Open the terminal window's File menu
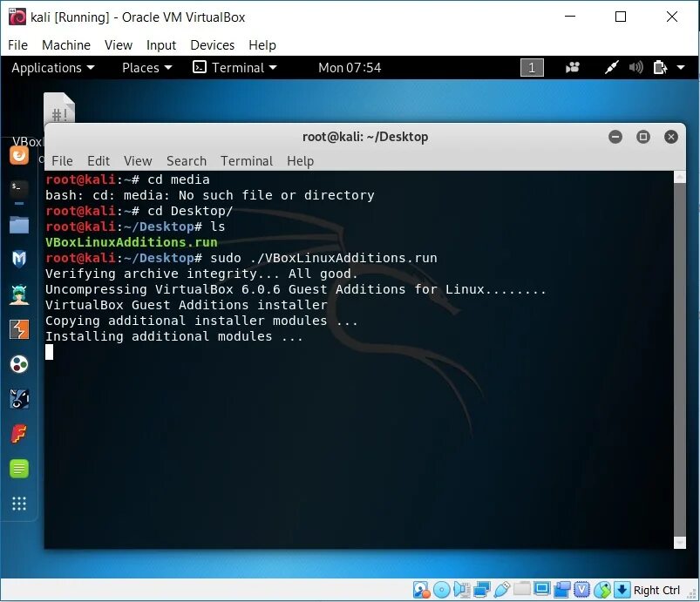The height and width of the screenshot is (602, 700). click(x=62, y=160)
